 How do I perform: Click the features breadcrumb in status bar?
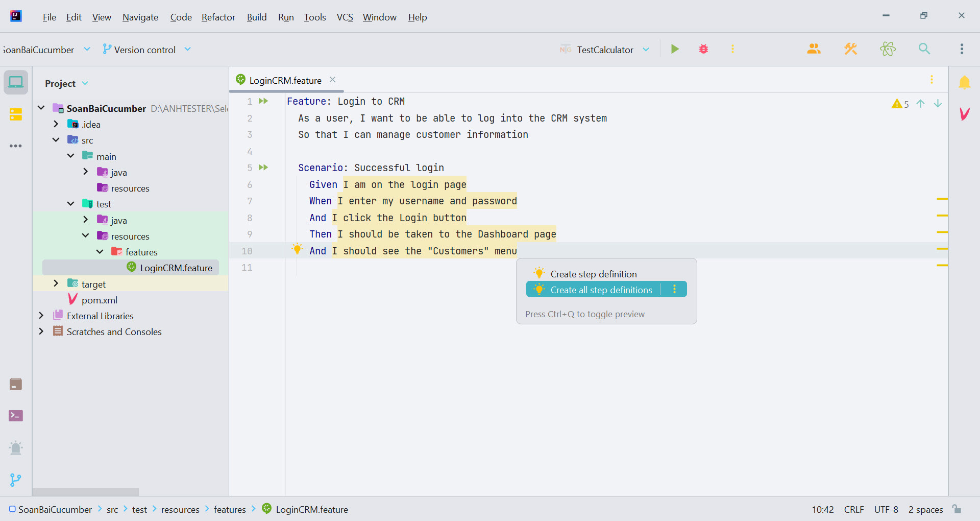230,509
